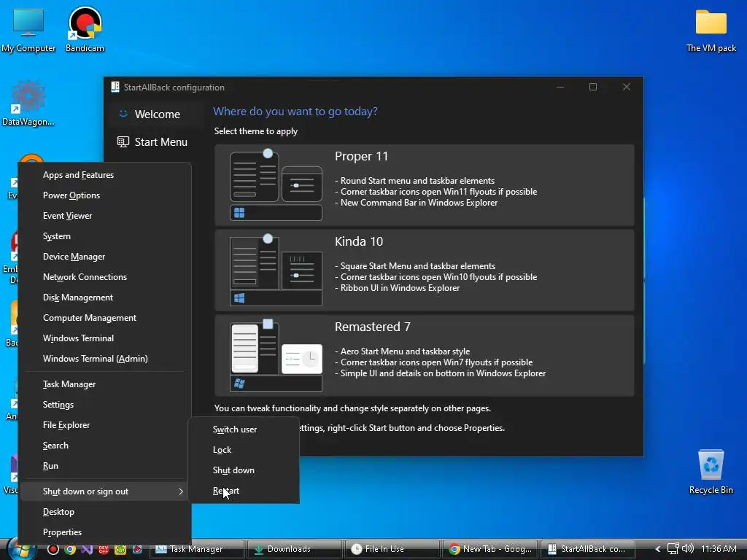This screenshot has height=560, width=747.
Task: Click the Start orb button
Action: click(22, 550)
